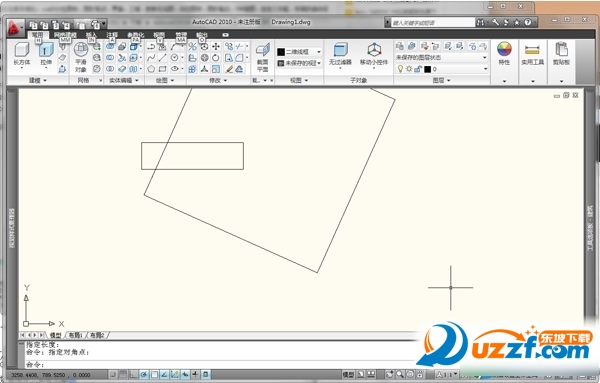
Task: Choose the 拉伸 extrude tool
Action: coord(46,54)
